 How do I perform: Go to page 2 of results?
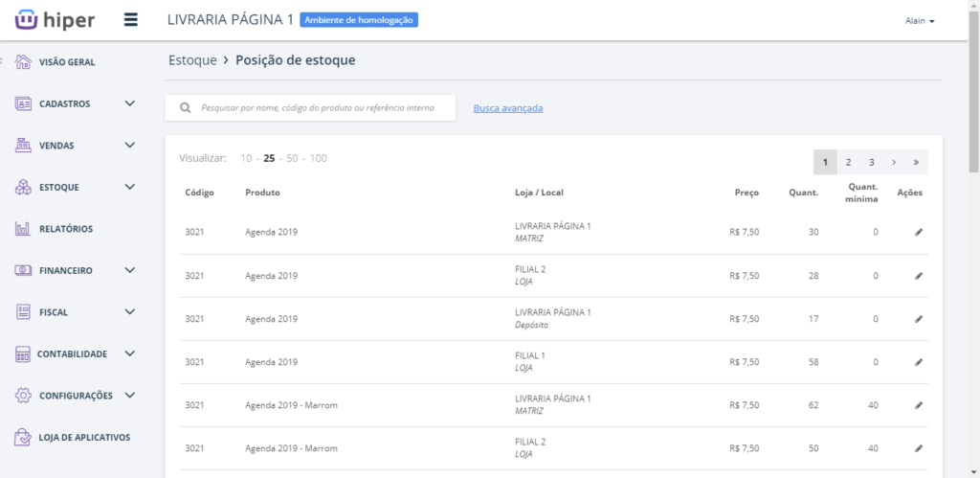pos(848,163)
